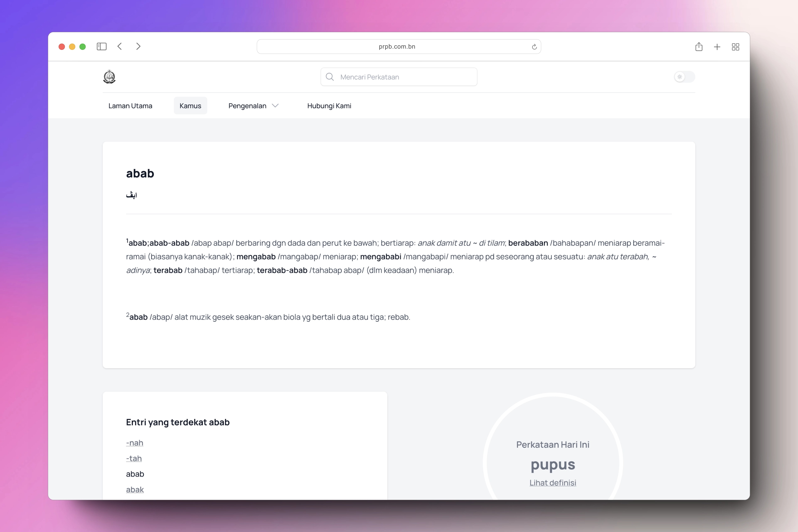Toggle the light/dark theme switch
This screenshot has width=798, height=532.
coord(684,77)
